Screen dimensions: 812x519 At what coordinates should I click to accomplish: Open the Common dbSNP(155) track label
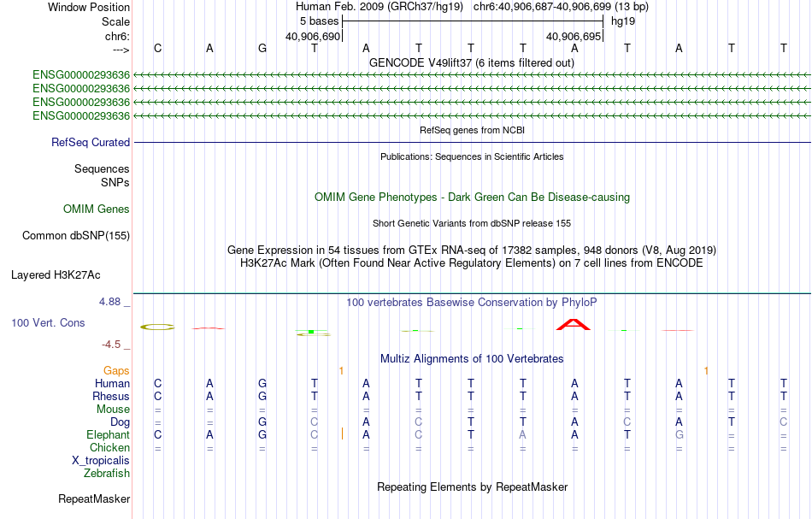pos(76,236)
